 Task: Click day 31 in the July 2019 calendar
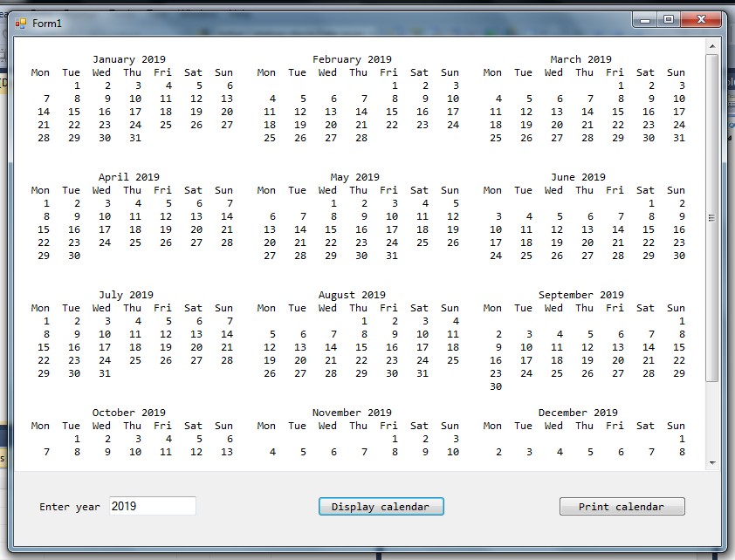click(105, 373)
